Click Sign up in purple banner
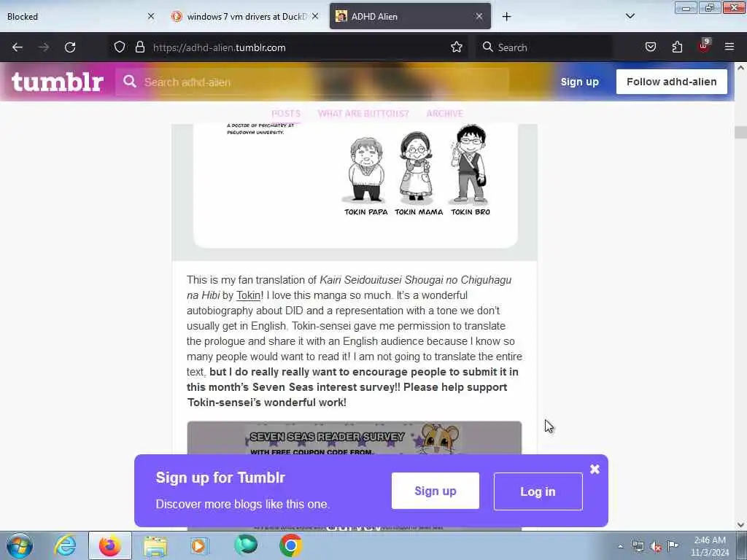Viewport: 747px width, 560px height. tap(435, 491)
